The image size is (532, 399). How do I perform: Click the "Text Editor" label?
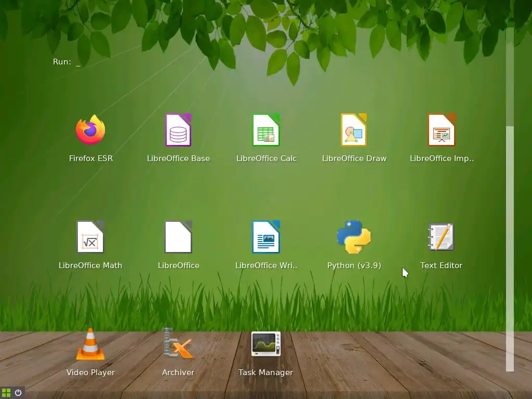tap(441, 265)
